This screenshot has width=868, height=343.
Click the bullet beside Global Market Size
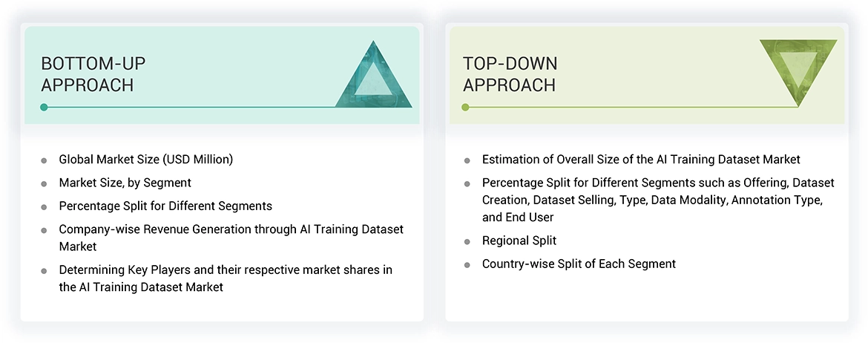pyautogui.click(x=45, y=160)
